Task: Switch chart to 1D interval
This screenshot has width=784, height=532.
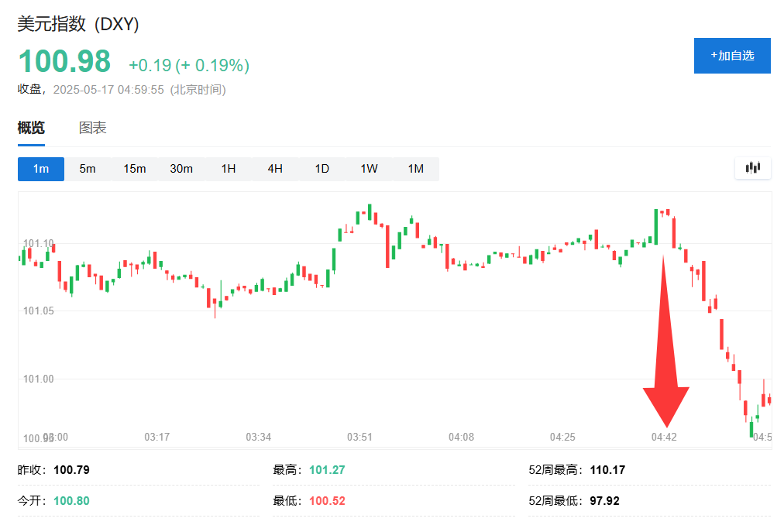Action: pyautogui.click(x=322, y=169)
